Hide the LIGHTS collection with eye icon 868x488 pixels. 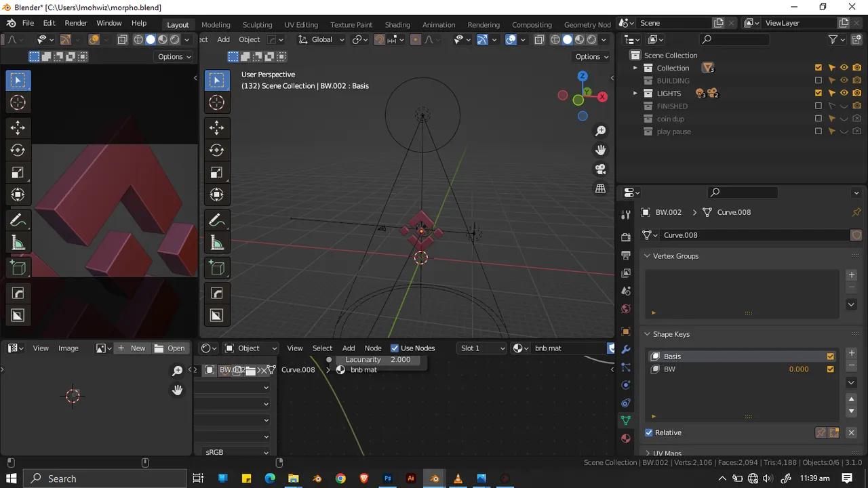coord(844,94)
